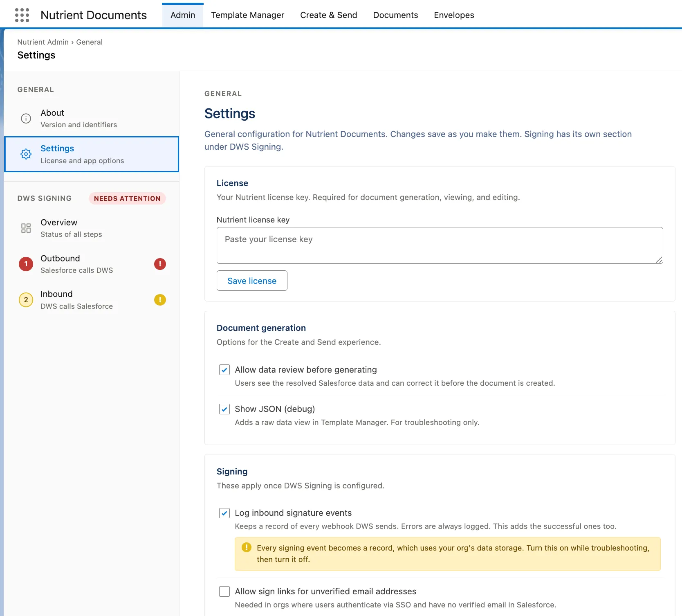
Task: Click the 'DWS calls Salesforce' subtitle
Action: click(x=76, y=306)
